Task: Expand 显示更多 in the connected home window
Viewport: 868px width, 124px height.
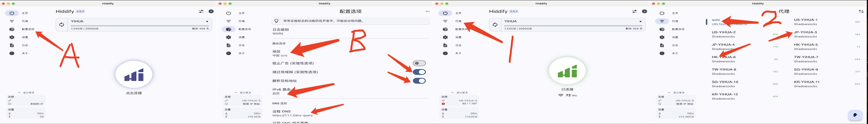Action: pyautogui.click(x=459, y=93)
